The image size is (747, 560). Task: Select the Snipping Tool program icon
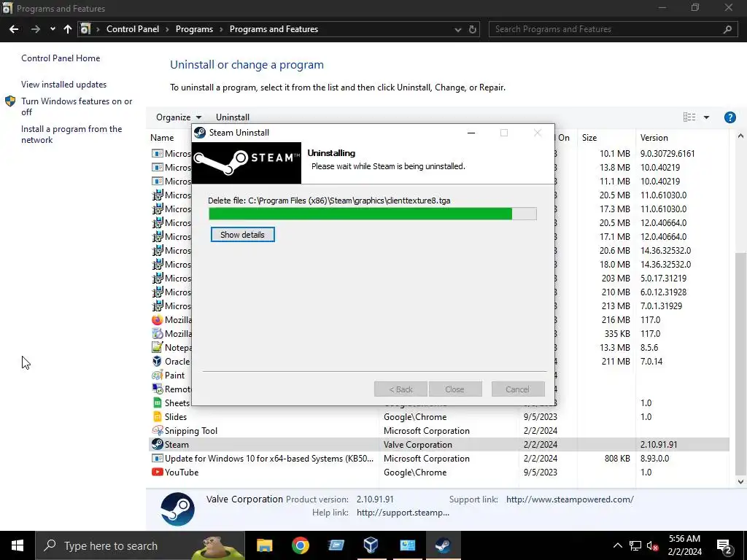click(x=158, y=430)
